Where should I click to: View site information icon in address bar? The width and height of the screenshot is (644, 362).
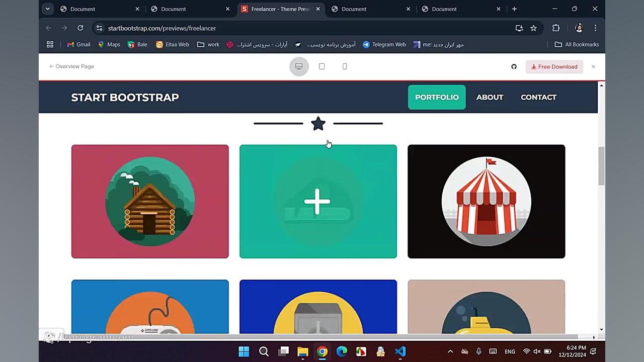pyautogui.click(x=99, y=28)
